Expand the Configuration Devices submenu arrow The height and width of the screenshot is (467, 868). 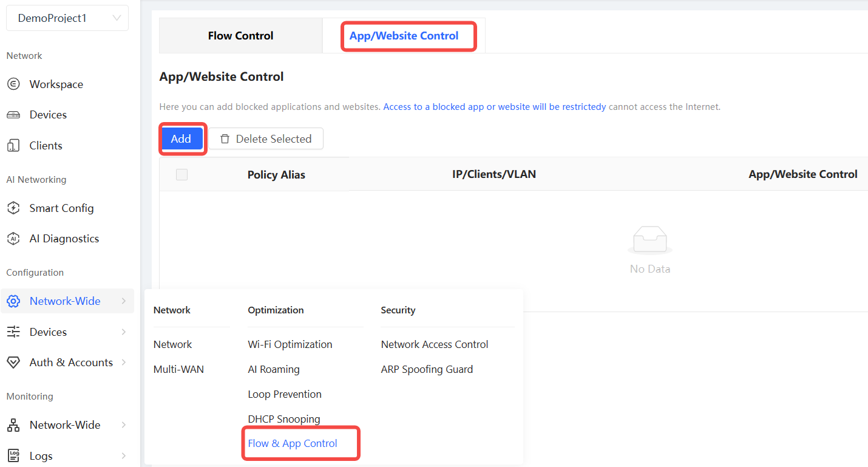point(124,332)
